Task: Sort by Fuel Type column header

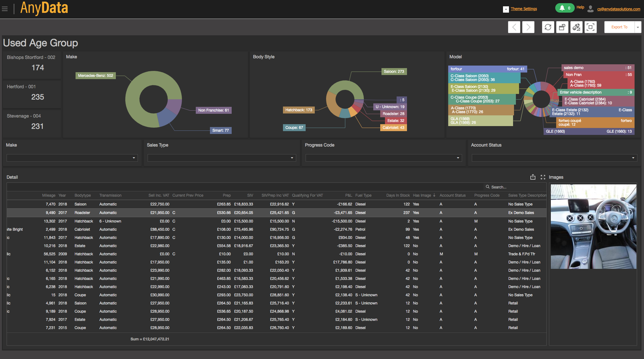Action: (363, 195)
